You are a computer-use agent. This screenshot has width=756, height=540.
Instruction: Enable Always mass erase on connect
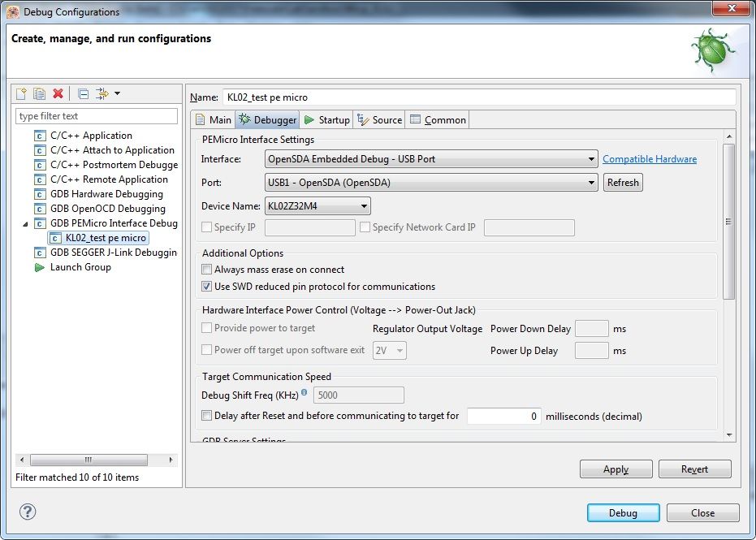(206, 269)
